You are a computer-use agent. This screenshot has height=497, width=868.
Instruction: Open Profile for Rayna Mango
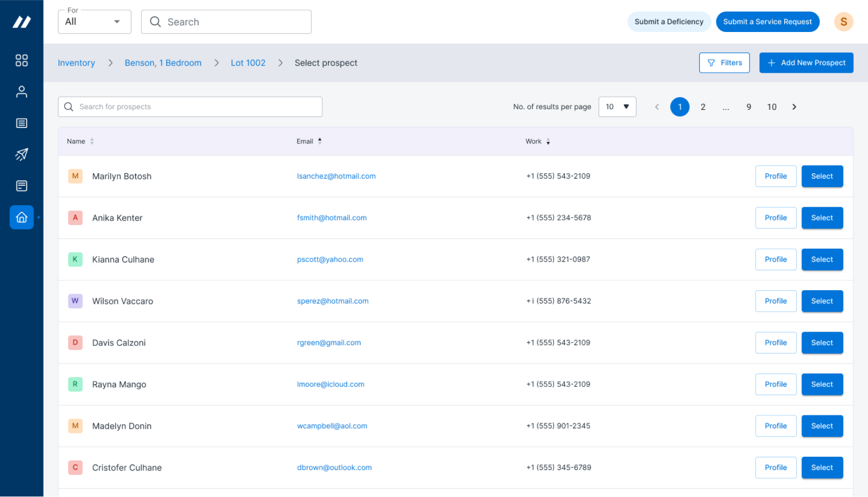[775, 384]
